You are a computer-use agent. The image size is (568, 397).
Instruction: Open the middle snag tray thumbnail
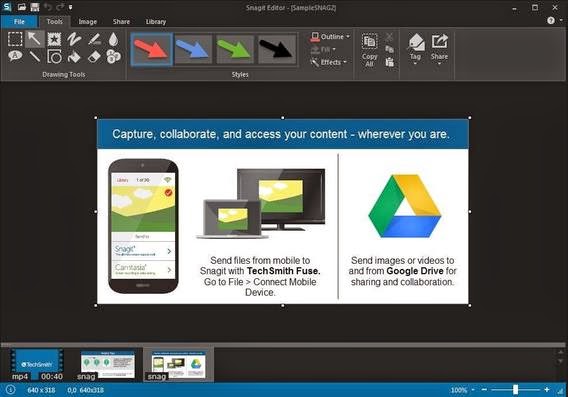click(x=107, y=364)
